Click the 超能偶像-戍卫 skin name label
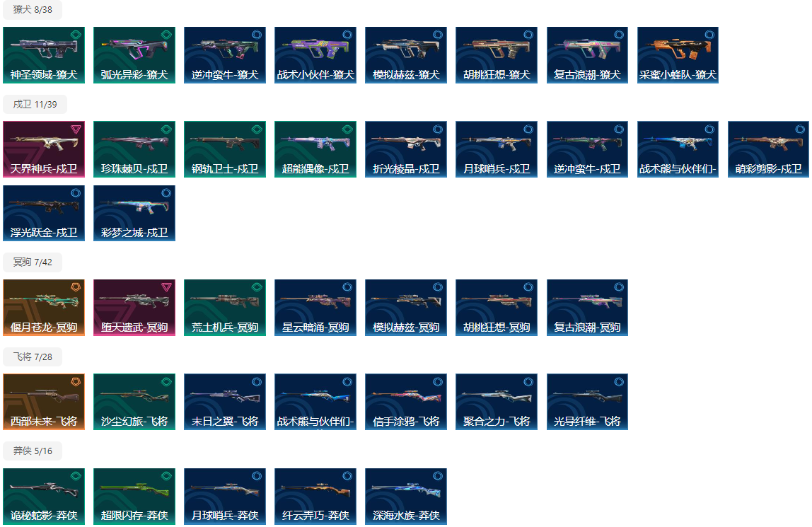Image resolution: width=812 pixels, height=527 pixels. pos(315,169)
